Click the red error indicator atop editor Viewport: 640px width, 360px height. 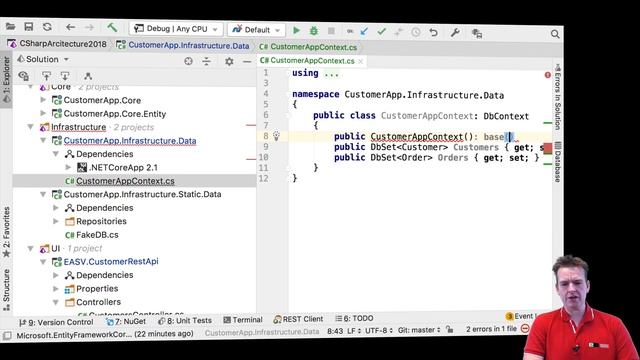pyautogui.click(x=547, y=75)
